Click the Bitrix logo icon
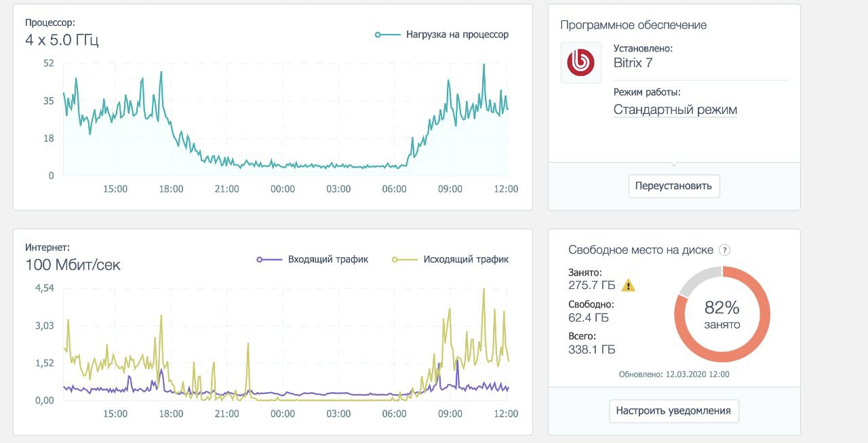This screenshot has height=443, width=868. 581,62
